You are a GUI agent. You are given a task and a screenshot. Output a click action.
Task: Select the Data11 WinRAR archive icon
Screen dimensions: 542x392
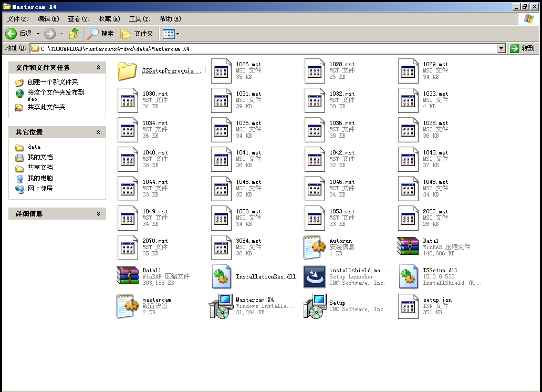pyautogui.click(x=128, y=275)
